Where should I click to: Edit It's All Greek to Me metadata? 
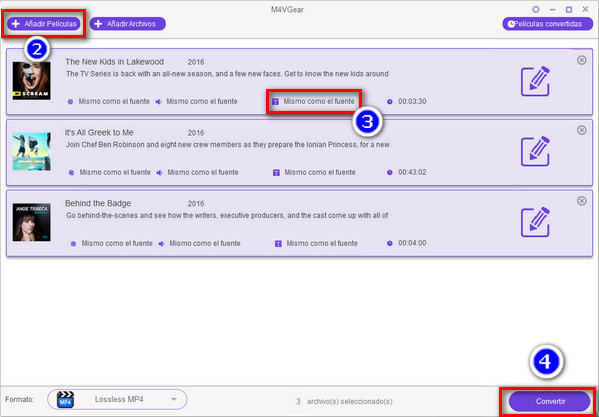[536, 151]
